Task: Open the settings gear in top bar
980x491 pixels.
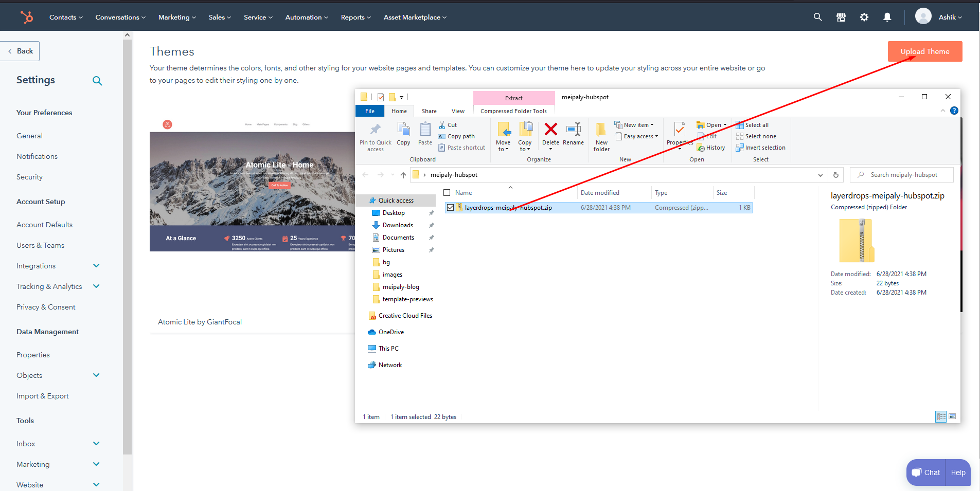Action: (864, 17)
